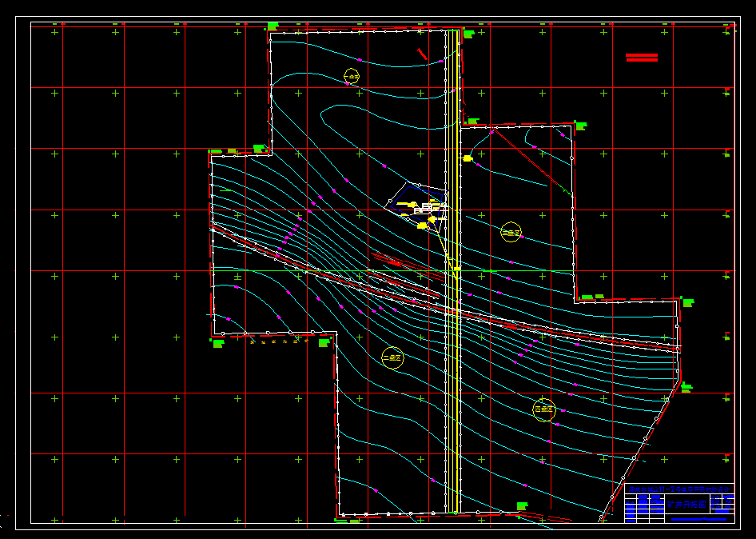Select the green marker at the northeast corner of 三采区
Screen dimensions: 756x539
click(x=580, y=126)
